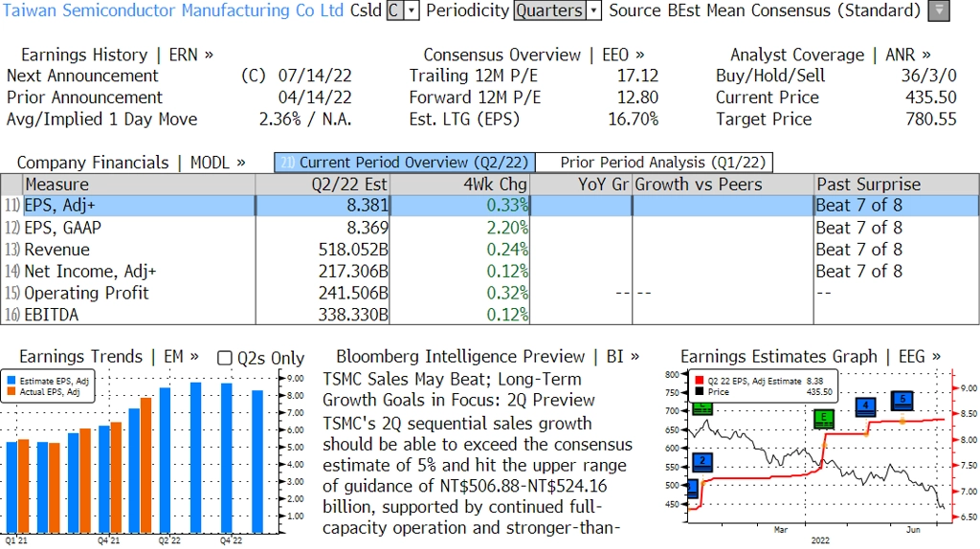Click Avg/Implied 1 Day Move value
This screenshot has height=549, width=980.
point(305,119)
